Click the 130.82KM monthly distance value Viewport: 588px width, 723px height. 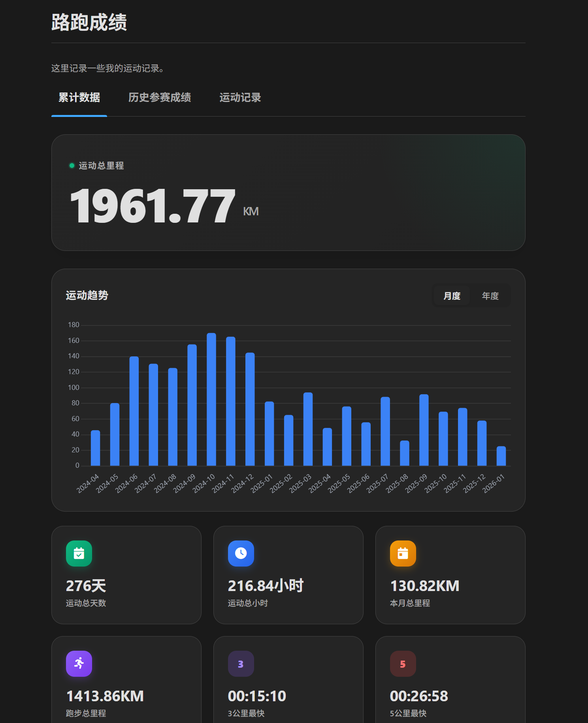[x=425, y=586]
